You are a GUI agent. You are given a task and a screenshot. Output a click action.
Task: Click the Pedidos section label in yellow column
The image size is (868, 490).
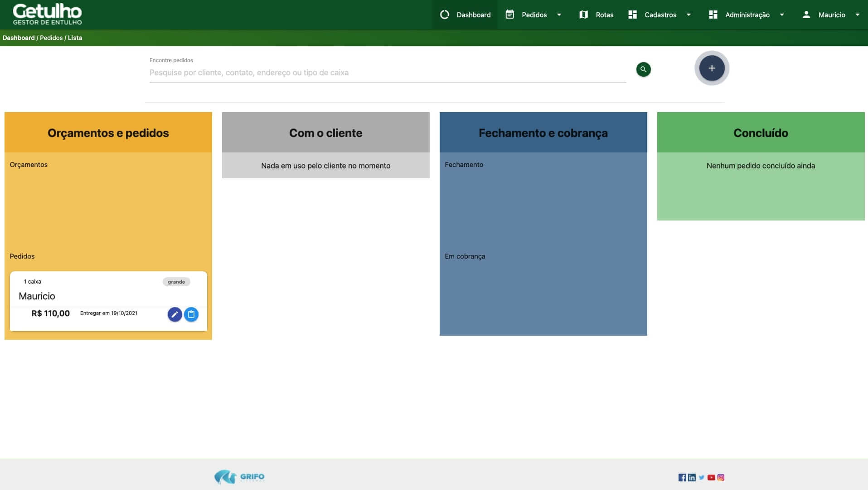click(22, 256)
